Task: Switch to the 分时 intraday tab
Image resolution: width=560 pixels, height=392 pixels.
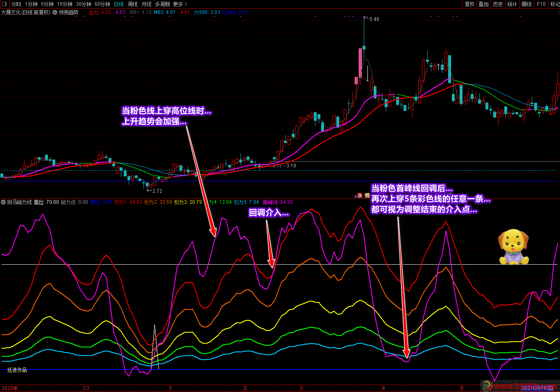Action: pos(16,4)
